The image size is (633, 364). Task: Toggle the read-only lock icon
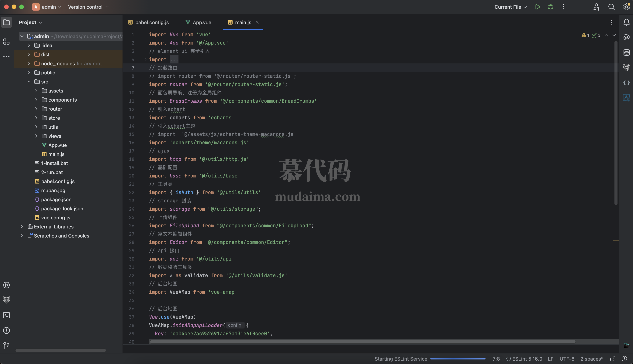point(612,359)
